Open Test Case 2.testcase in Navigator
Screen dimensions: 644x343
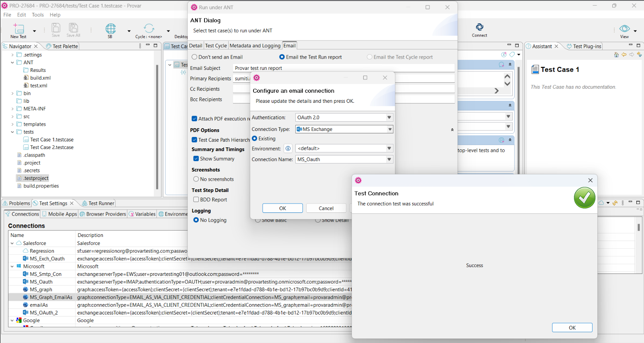coord(52,147)
